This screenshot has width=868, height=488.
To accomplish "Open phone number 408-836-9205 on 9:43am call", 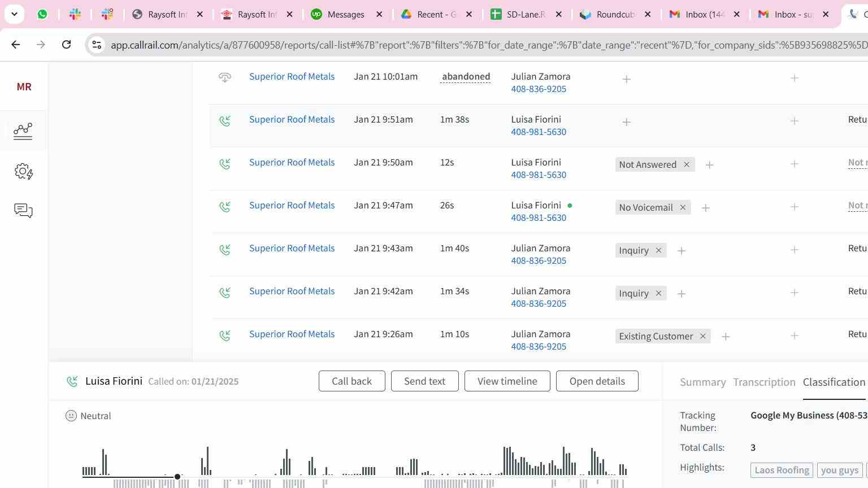I will (539, 261).
